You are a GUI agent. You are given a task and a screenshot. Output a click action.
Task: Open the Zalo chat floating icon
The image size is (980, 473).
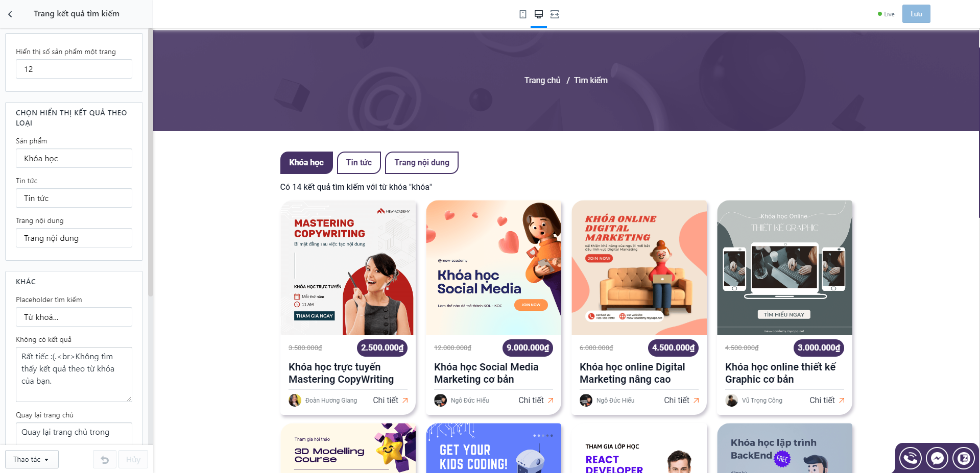964,458
